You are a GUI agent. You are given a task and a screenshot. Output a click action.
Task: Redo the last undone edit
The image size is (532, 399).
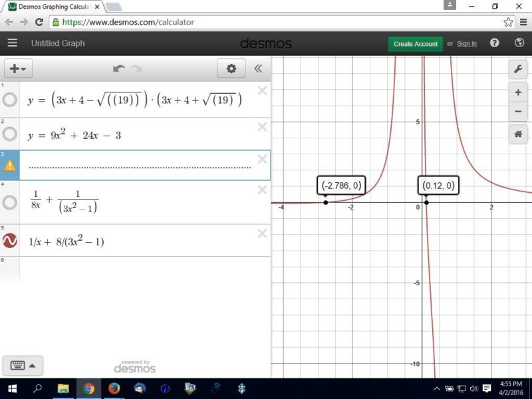[136, 69]
